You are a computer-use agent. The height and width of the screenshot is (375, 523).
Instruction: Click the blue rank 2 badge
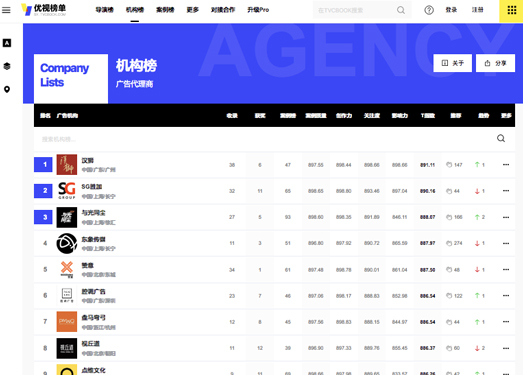click(x=43, y=191)
